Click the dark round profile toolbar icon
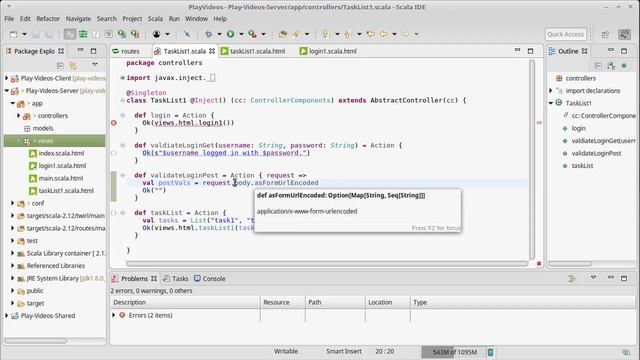640x360 pixels. [156, 34]
